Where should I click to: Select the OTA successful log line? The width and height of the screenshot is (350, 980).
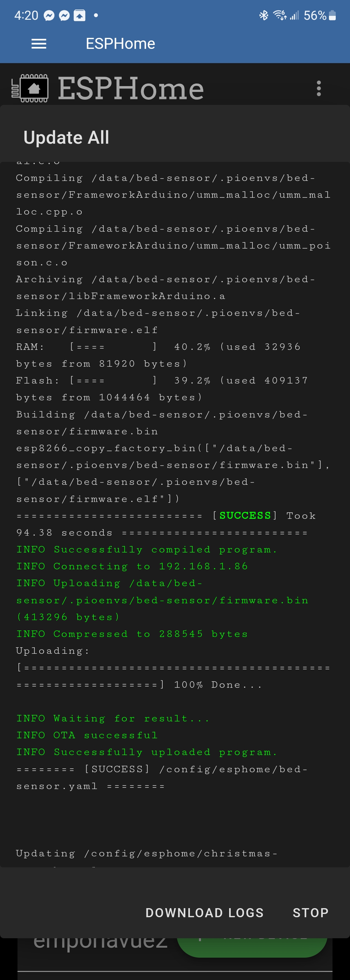click(87, 735)
